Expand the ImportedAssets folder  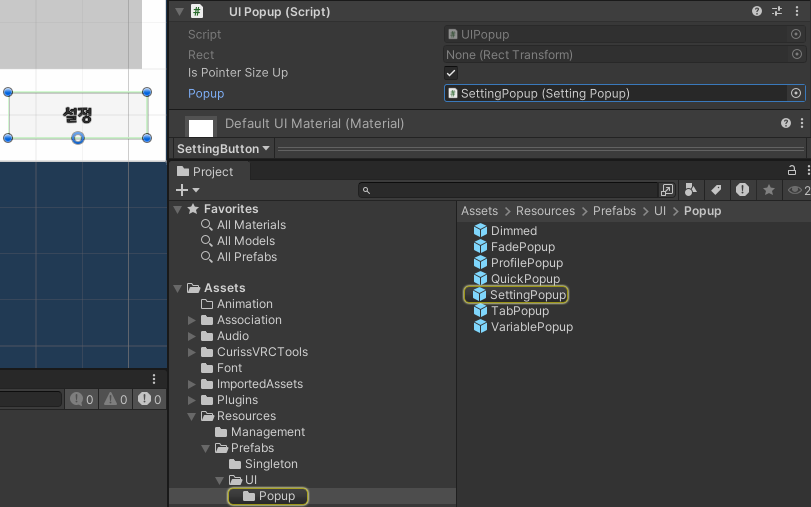pos(191,384)
